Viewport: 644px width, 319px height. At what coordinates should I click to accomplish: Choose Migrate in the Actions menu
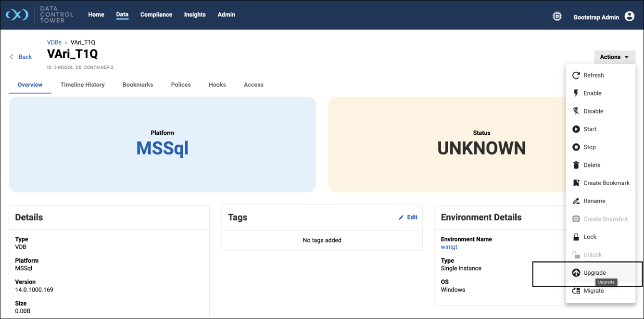pos(593,291)
